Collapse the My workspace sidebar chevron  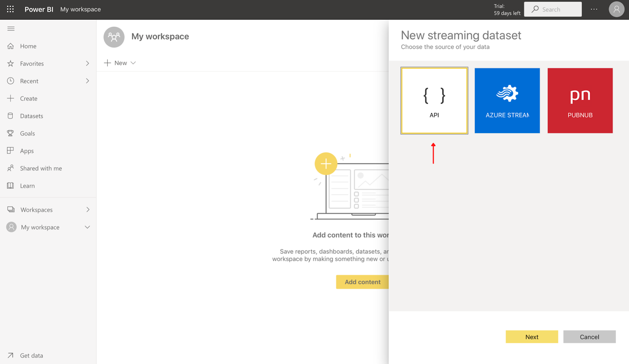click(x=87, y=227)
